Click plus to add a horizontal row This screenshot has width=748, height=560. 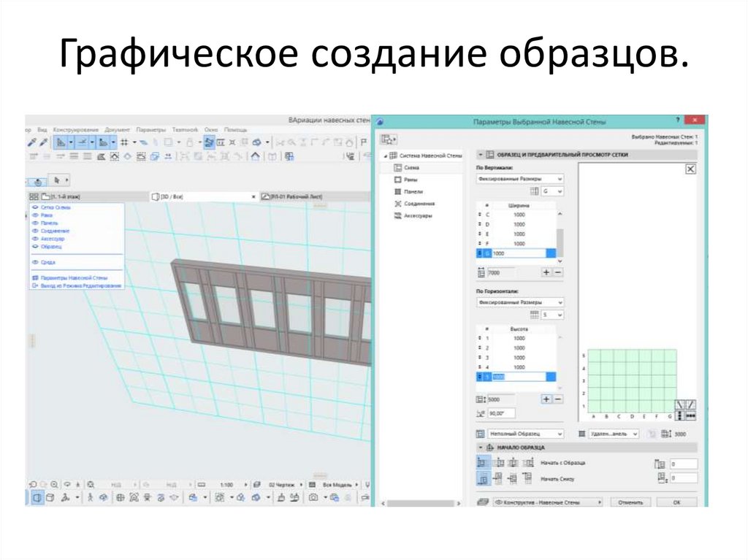coord(546,399)
